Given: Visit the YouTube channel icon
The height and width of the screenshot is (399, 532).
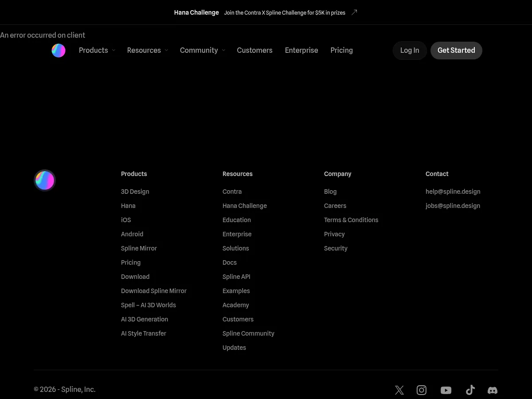Looking at the screenshot, I should pos(446,390).
